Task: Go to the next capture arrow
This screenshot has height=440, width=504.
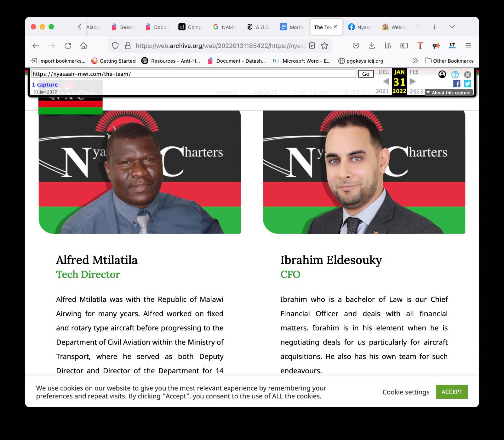Action: click(413, 82)
